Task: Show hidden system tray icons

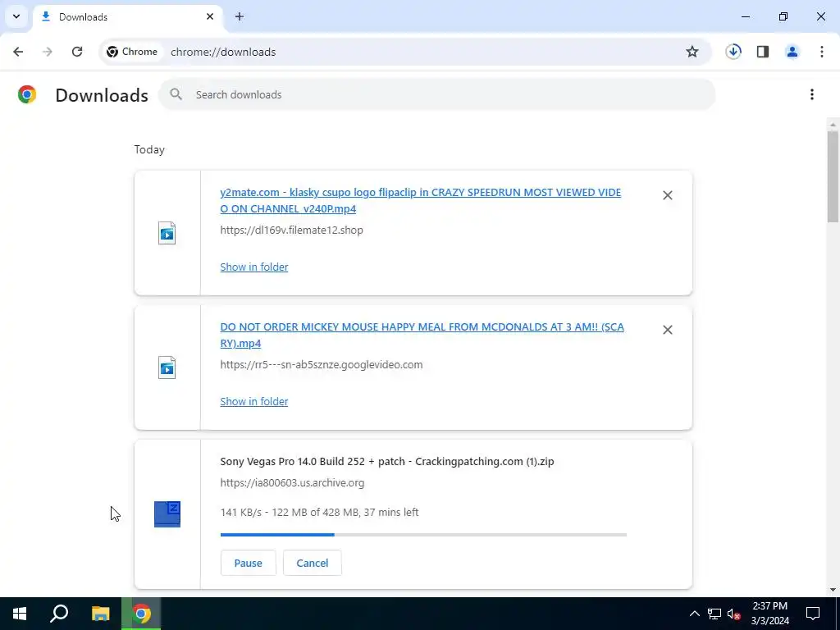Action: pos(694,614)
